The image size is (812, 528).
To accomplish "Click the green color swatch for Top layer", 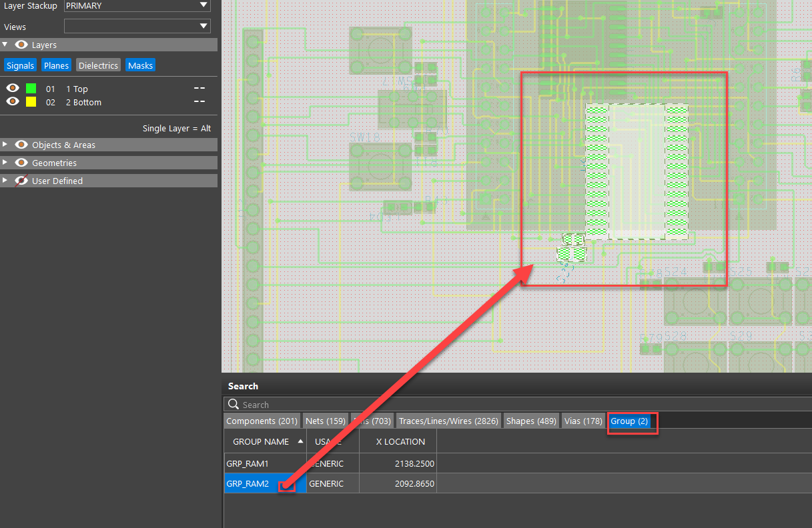I will (x=31, y=89).
